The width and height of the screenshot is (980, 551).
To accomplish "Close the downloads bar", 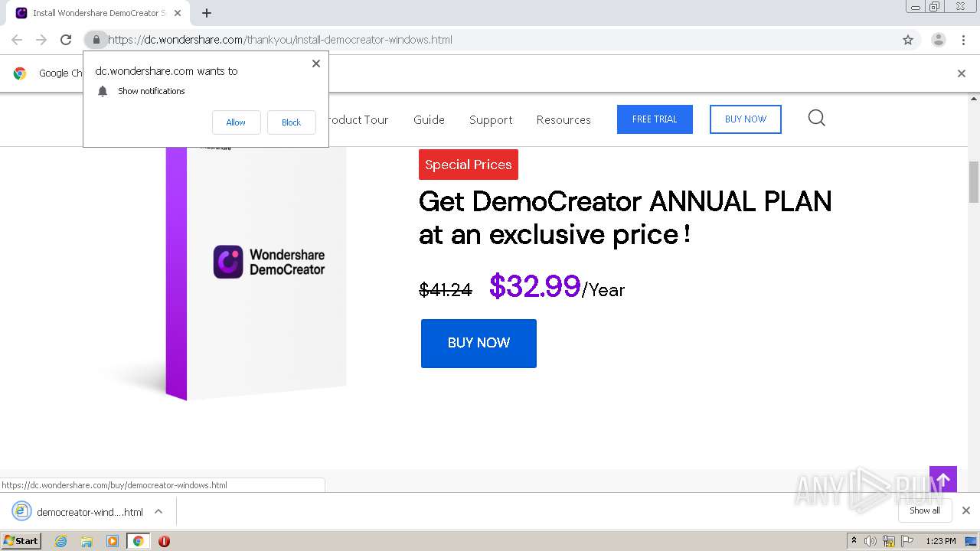I will [x=966, y=510].
